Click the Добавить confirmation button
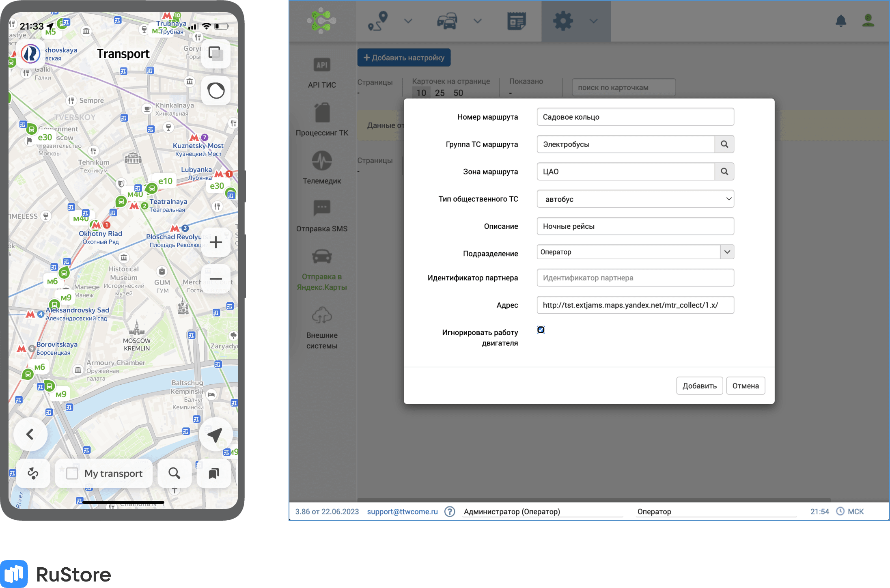This screenshot has width=890, height=588. [698, 386]
